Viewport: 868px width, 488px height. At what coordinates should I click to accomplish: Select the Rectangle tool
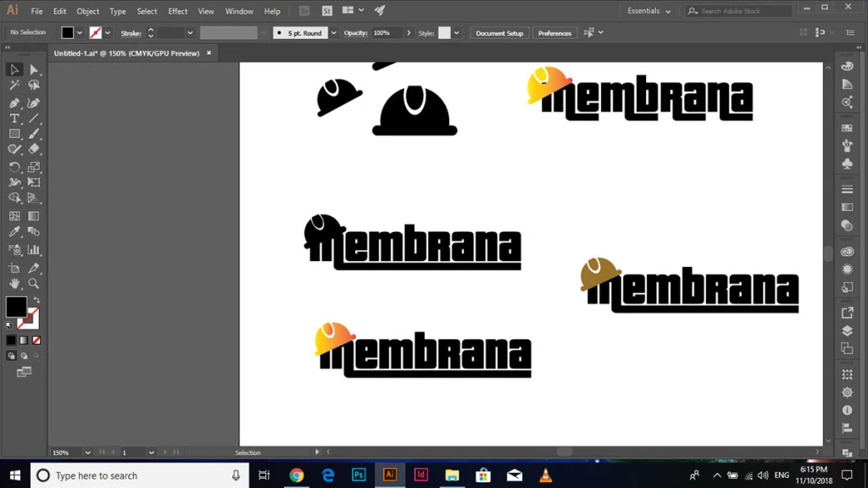coord(14,134)
